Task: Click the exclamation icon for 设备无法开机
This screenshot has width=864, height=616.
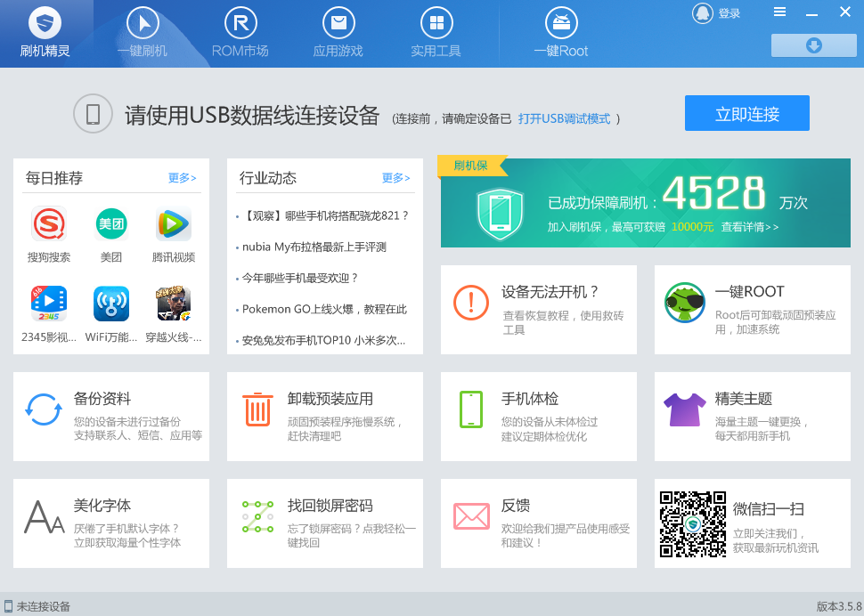Action: tap(471, 303)
